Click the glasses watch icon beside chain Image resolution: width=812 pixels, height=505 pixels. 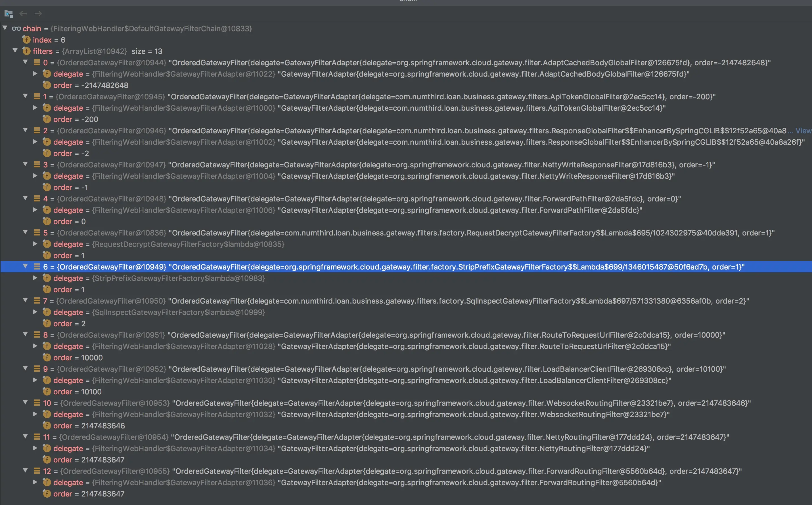[x=16, y=29]
